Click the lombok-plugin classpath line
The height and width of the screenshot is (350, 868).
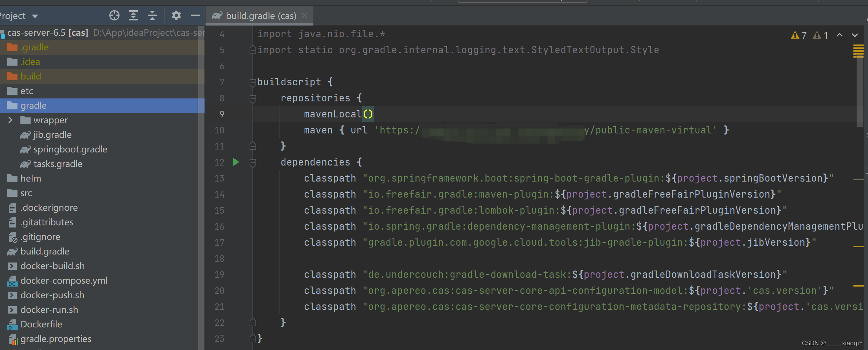point(546,210)
